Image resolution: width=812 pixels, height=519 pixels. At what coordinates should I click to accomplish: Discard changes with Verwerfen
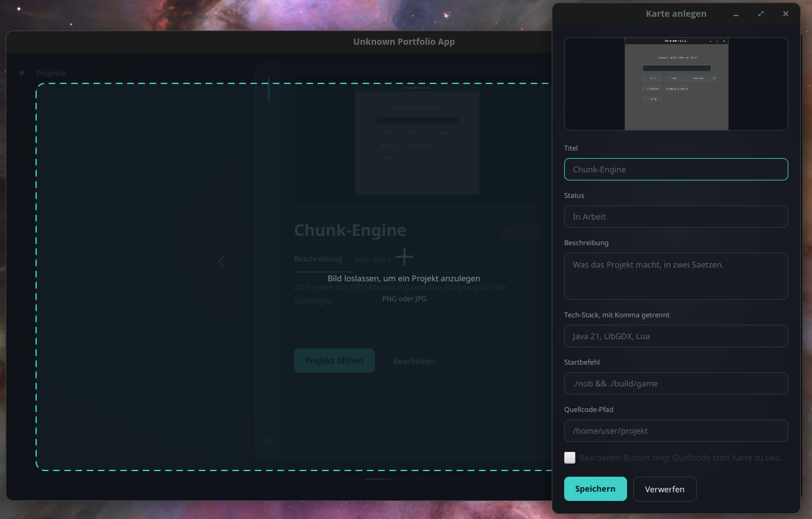664,489
